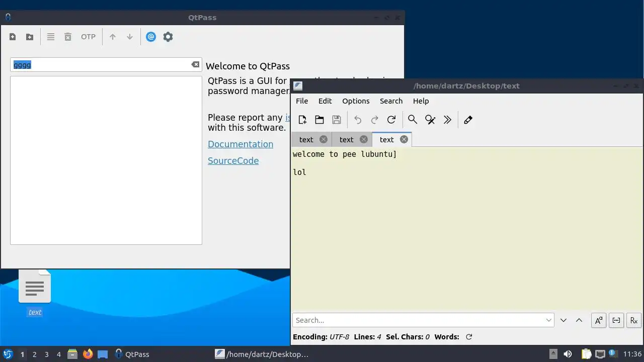Switch to virtual desktop 4

58,354
